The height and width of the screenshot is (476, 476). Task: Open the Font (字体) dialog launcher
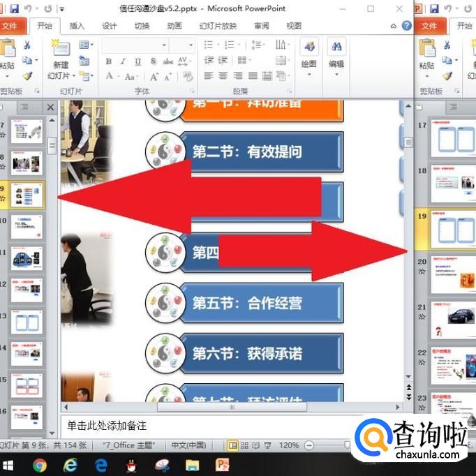(x=192, y=91)
